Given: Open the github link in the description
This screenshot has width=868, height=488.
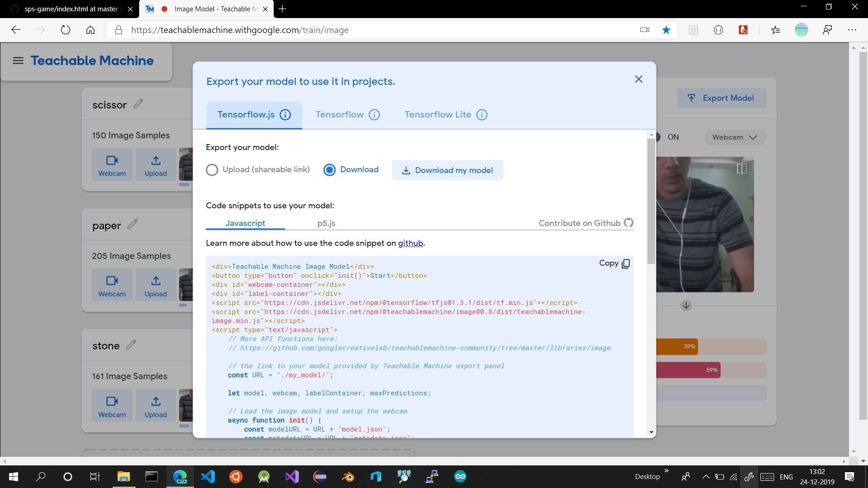Looking at the screenshot, I should coord(410,243).
